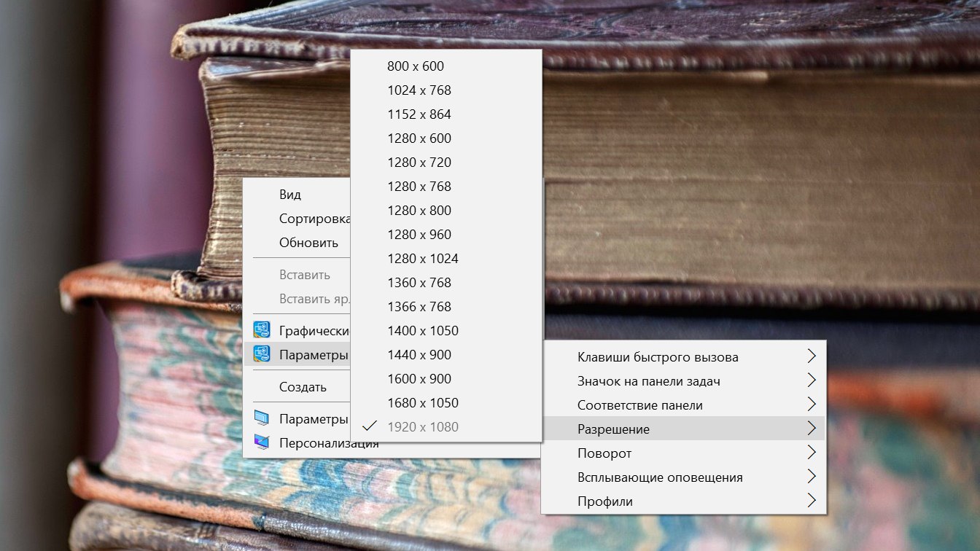Choose Сортировка in the context menu
Viewport: 980px width, 551px height.
click(315, 219)
